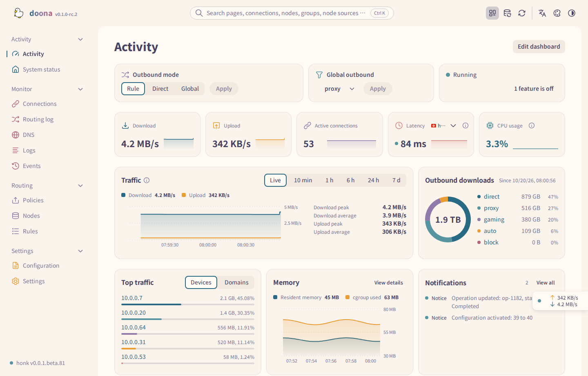Click the 10.0.0.7 traffic progress bar
The height and width of the screenshot is (376, 588).
pos(188,304)
